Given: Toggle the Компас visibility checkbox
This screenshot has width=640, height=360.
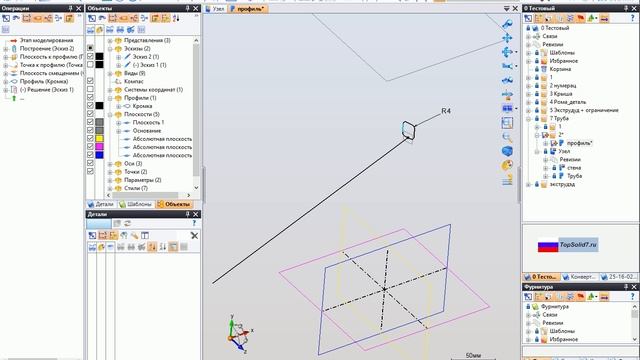Looking at the screenshot, I should point(90,81).
